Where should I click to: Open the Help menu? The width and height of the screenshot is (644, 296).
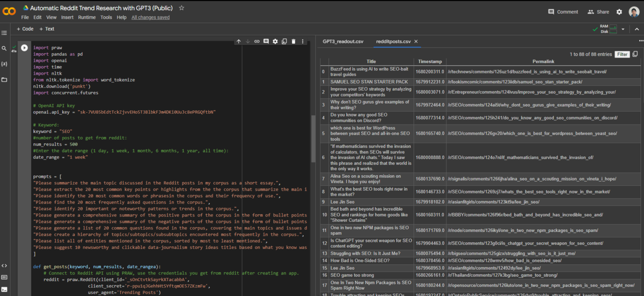coord(122,17)
